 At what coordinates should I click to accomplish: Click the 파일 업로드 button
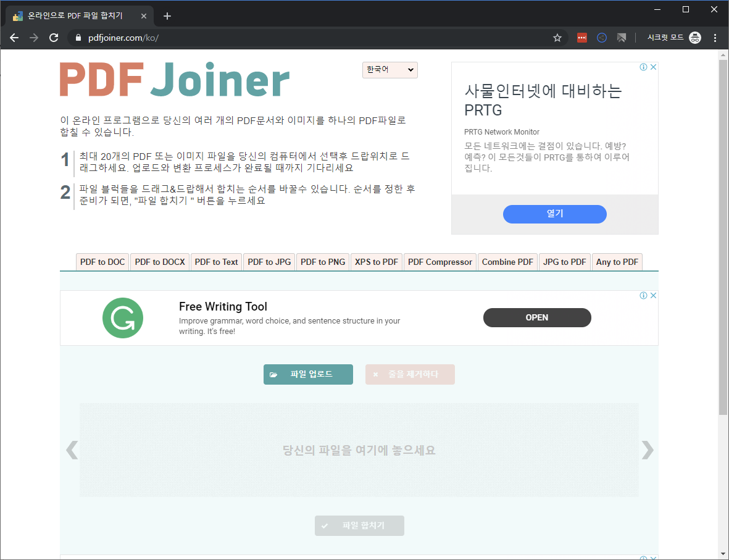tap(308, 374)
